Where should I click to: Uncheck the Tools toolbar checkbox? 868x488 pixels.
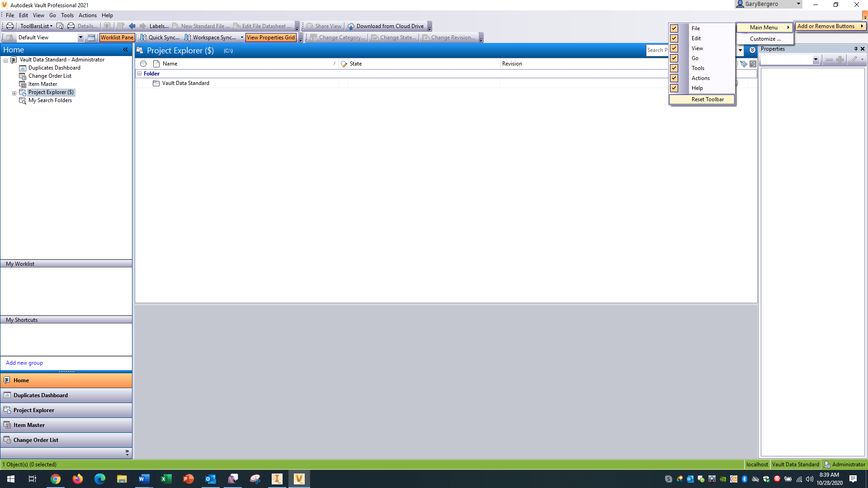click(674, 68)
